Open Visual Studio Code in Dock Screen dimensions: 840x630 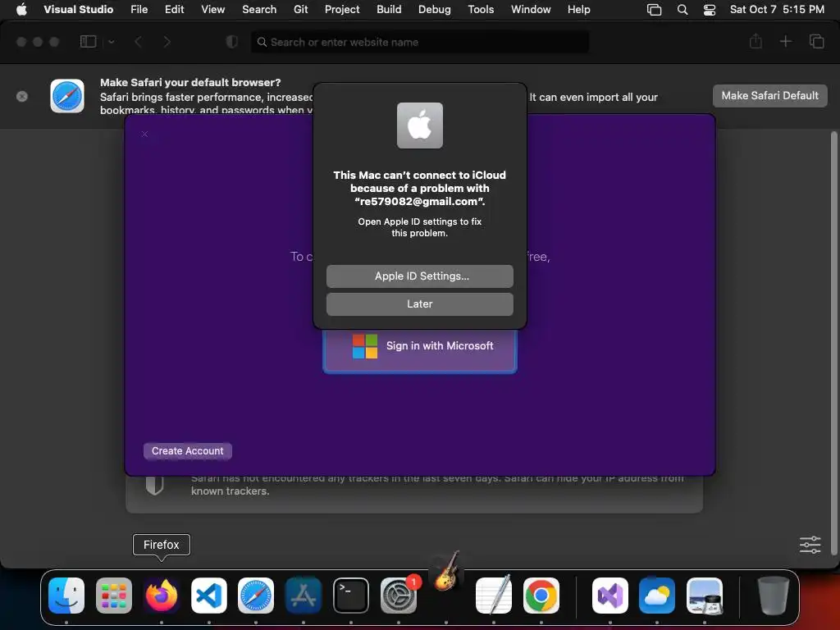click(209, 596)
